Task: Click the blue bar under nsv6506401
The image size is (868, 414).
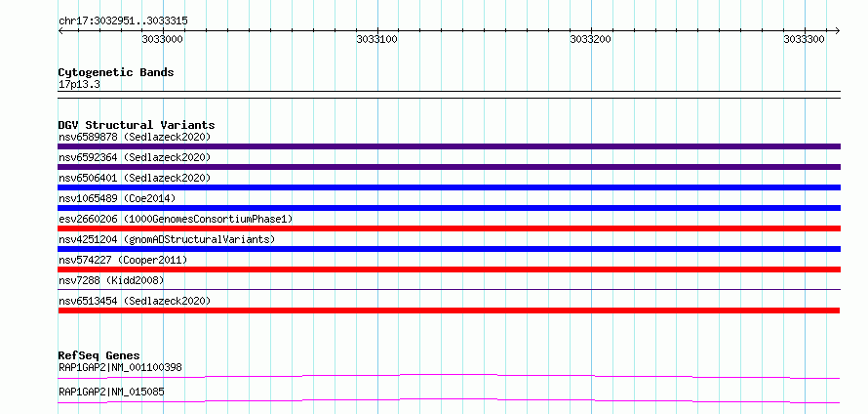Action: 449,187
